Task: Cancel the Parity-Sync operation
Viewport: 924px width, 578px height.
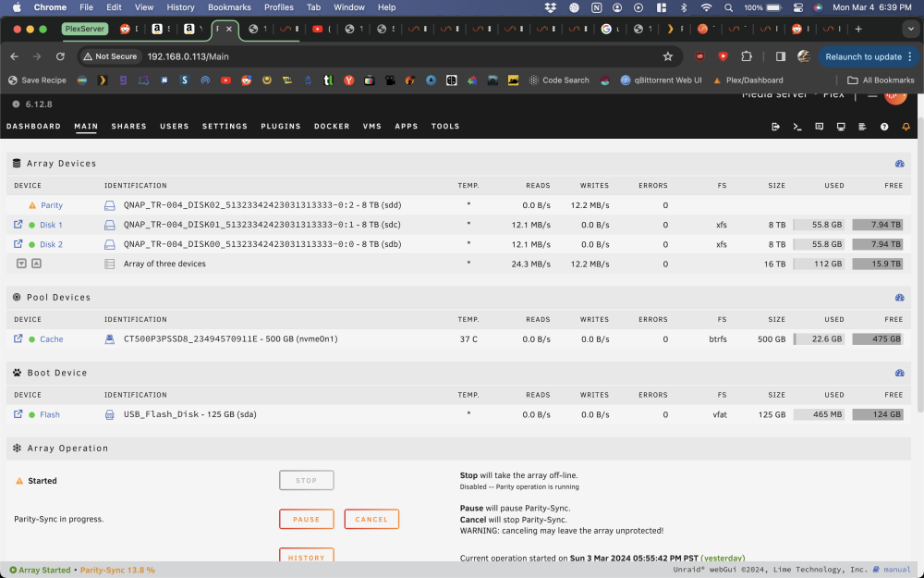Action: pyautogui.click(x=371, y=519)
